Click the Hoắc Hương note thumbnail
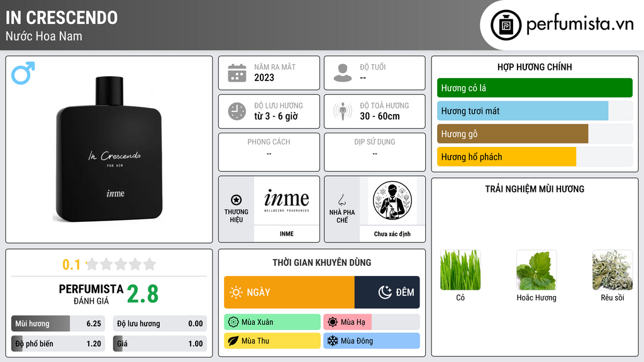 pos(536,270)
